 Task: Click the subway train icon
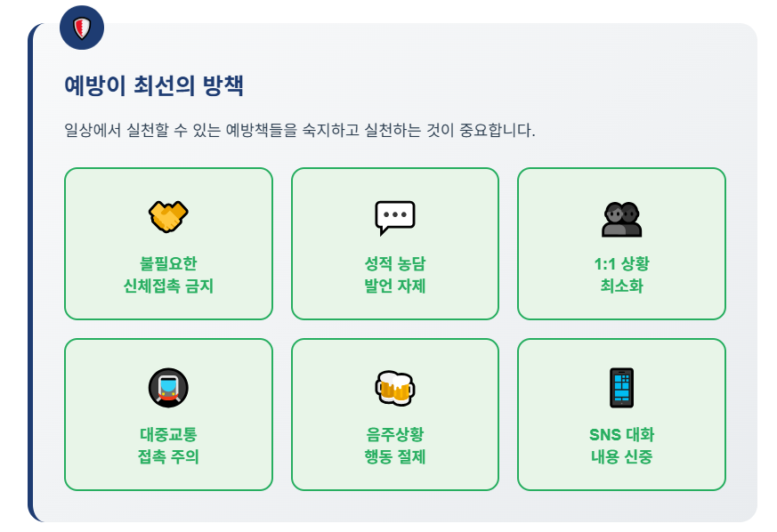click(168, 388)
